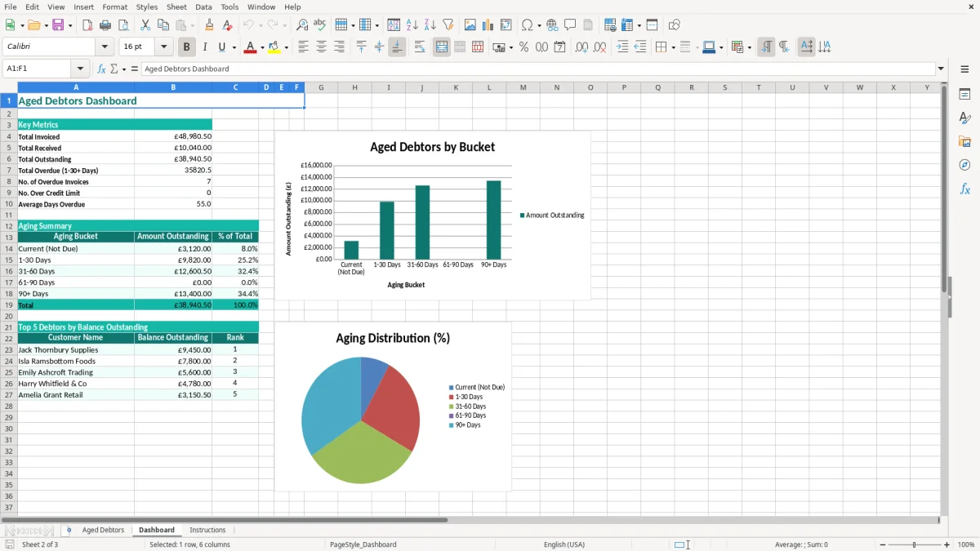Click the Save document icon

coord(58,25)
